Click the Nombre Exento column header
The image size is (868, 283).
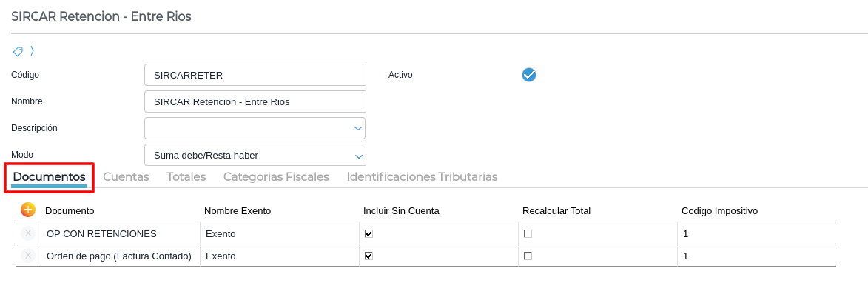[238, 210]
